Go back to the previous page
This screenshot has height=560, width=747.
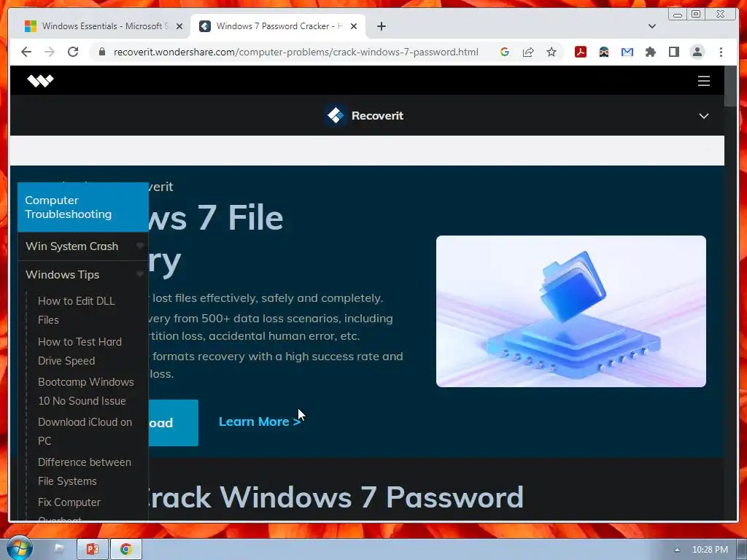(26, 52)
